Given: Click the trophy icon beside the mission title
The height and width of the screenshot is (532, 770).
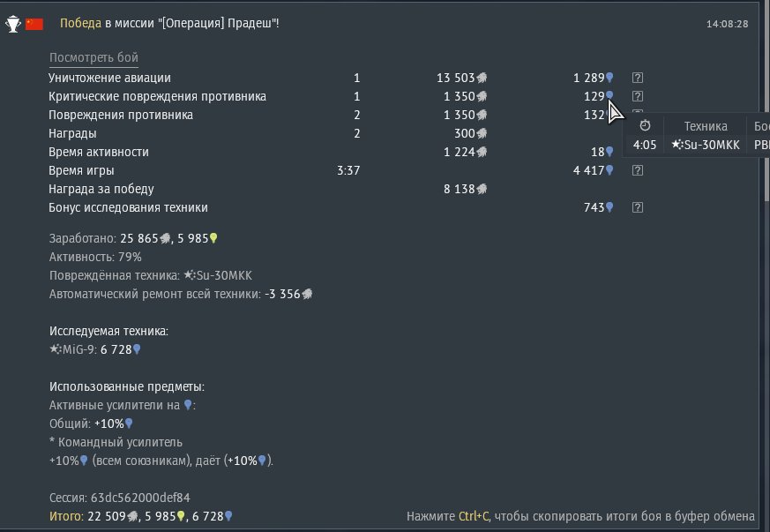Looking at the screenshot, I should tap(12, 24).
